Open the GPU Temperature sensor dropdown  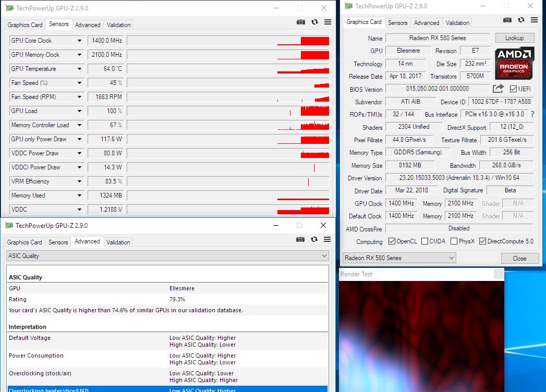point(79,69)
